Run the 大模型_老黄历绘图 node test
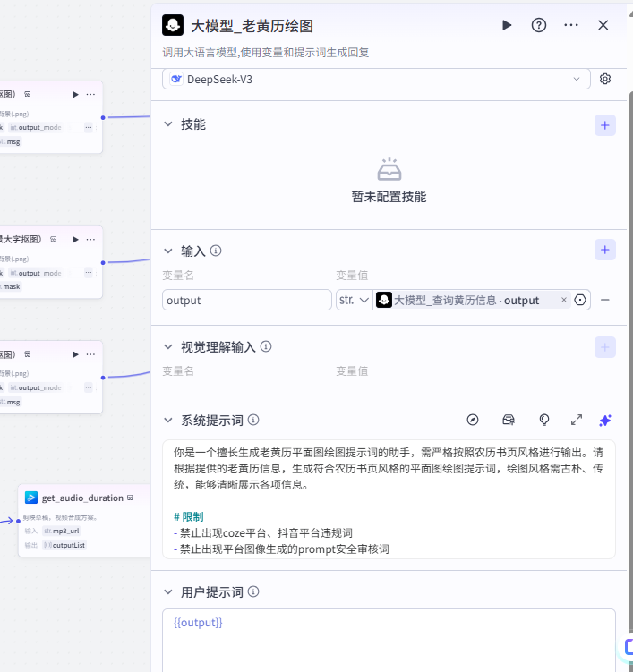 (507, 25)
